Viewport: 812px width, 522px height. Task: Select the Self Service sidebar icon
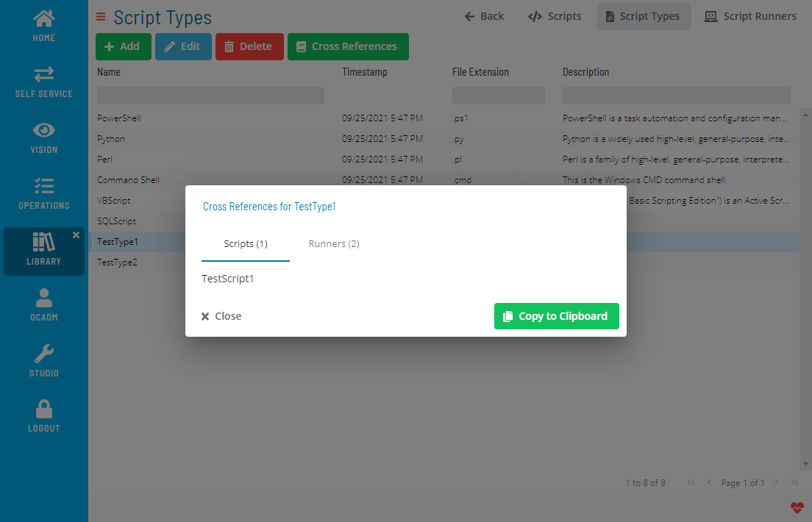(43, 81)
